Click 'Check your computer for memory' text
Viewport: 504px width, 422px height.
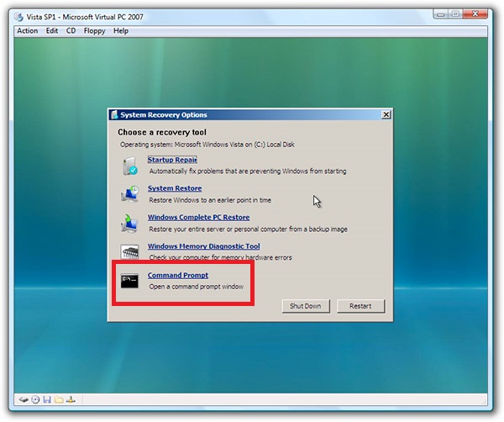pos(220,257)
